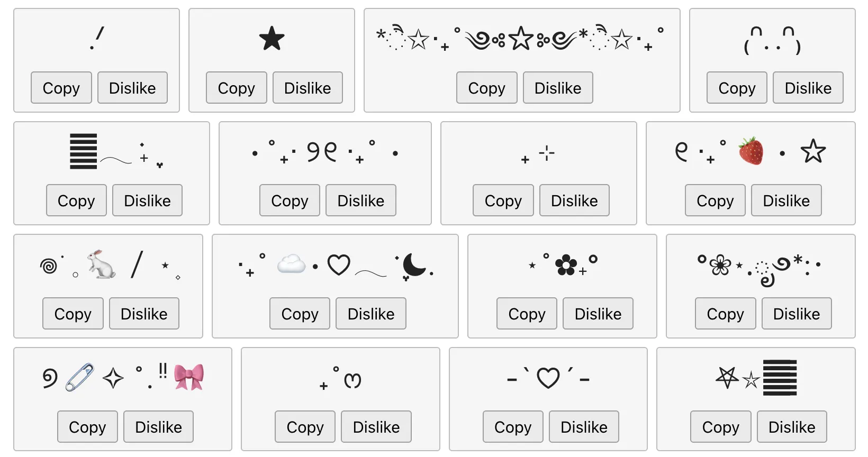This screenshot has width=868, height=457.
Task: Dislike the solid black star symbol
Action: (308, 88)
